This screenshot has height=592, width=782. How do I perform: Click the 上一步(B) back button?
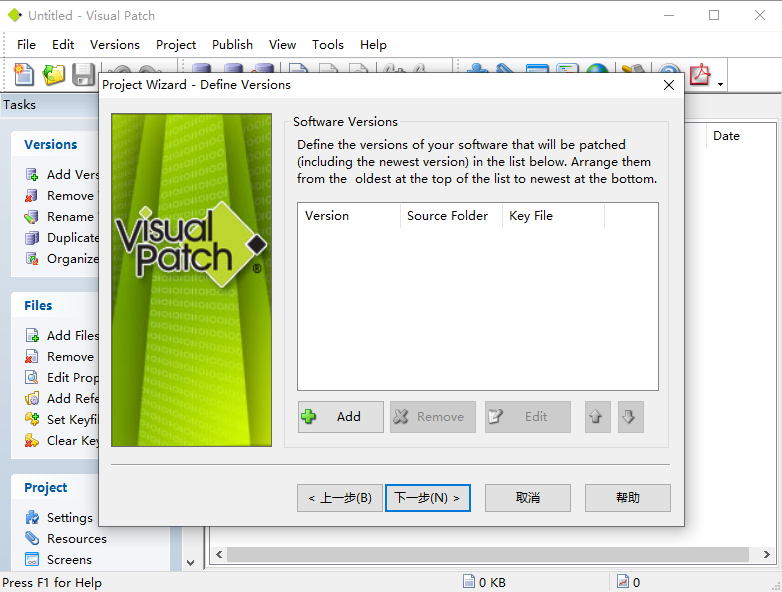click(x=340, y=498)
